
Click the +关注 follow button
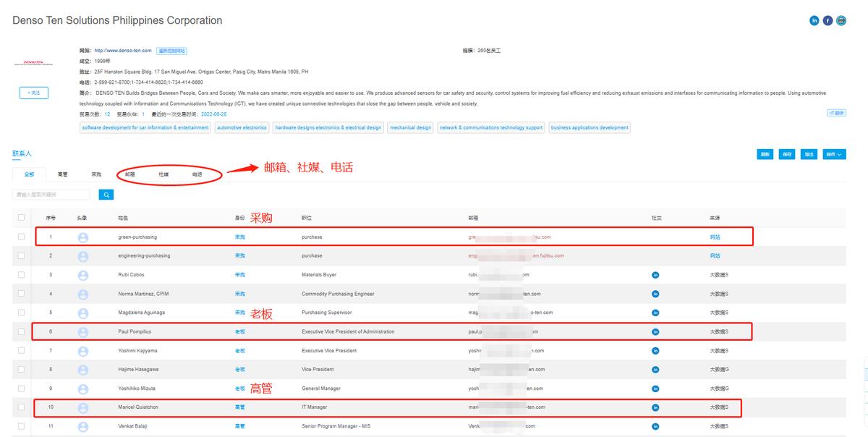(x=33, y=93)
